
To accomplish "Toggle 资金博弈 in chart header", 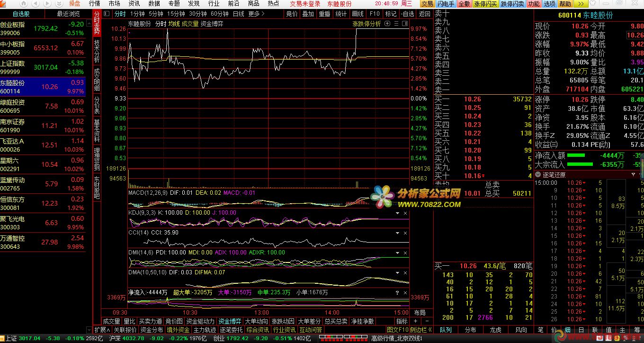I will click(212, 24).
